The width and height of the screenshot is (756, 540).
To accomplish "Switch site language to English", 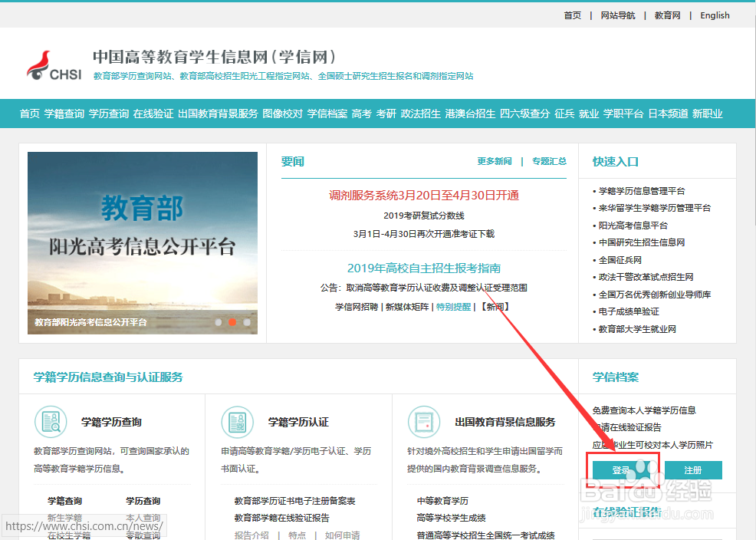I will [x=715, y=15].
